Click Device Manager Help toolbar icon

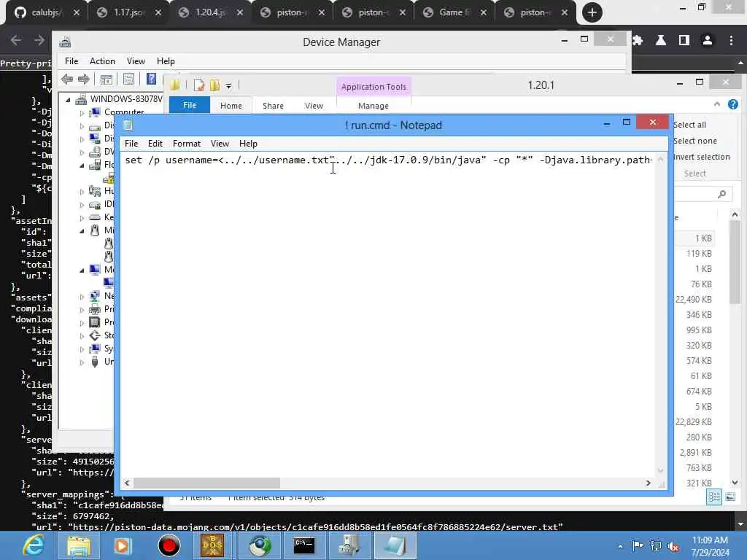pos(151,79)
